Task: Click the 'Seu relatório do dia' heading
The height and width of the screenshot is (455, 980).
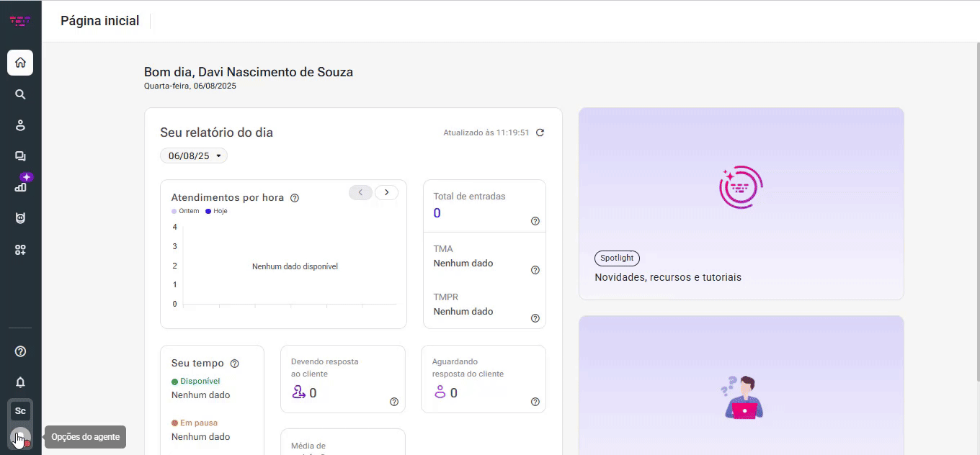Action: coord(216,132)
